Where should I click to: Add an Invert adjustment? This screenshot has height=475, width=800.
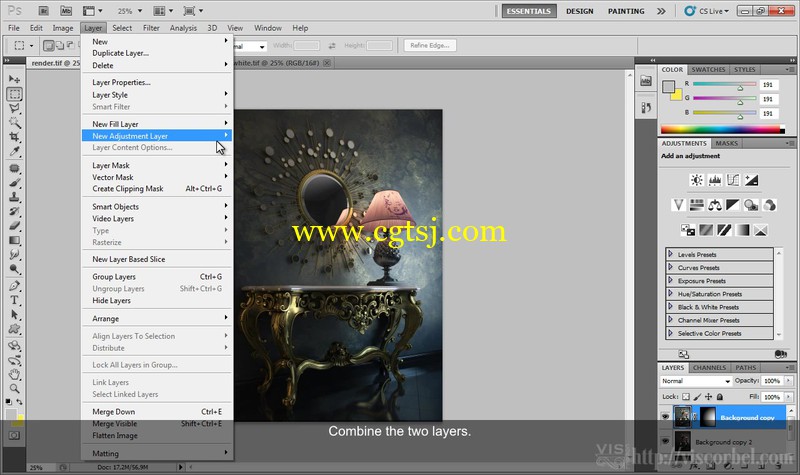click(688, 230)
